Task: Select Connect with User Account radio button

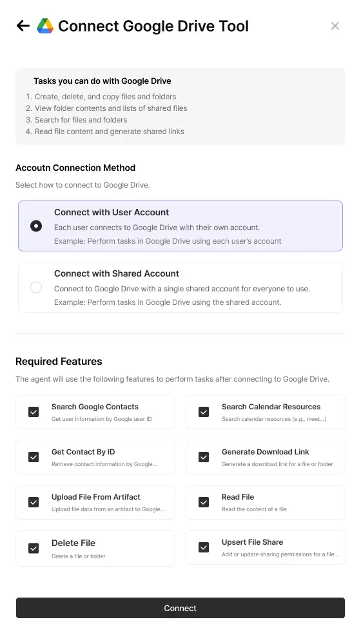Action: 36,226
